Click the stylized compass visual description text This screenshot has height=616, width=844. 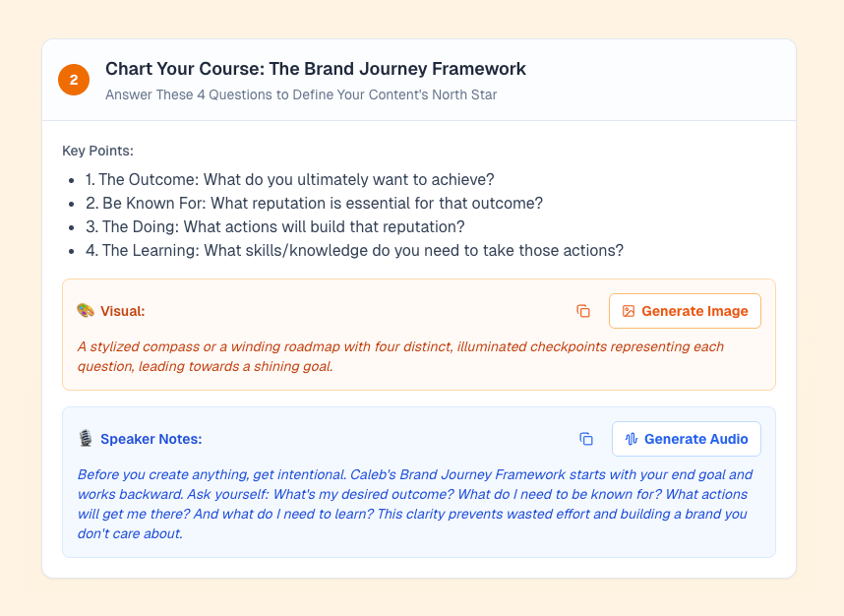(400, 356)
